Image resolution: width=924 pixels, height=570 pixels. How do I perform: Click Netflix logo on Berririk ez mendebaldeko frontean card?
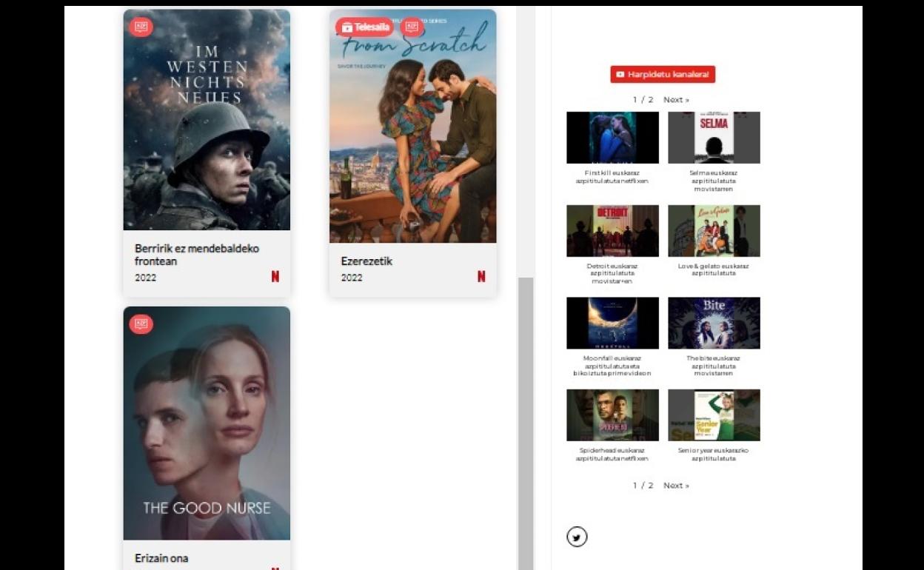275,277
